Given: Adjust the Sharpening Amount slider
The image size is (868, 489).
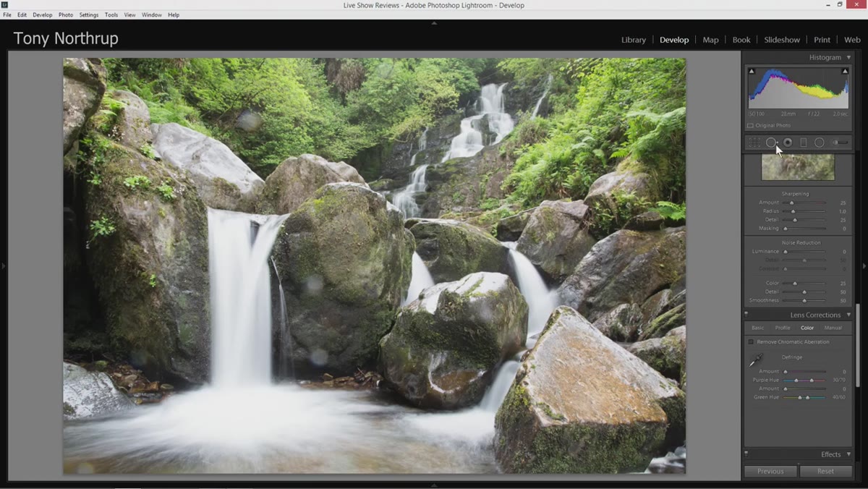Looking at the screenshot, I should click(804, 203).
